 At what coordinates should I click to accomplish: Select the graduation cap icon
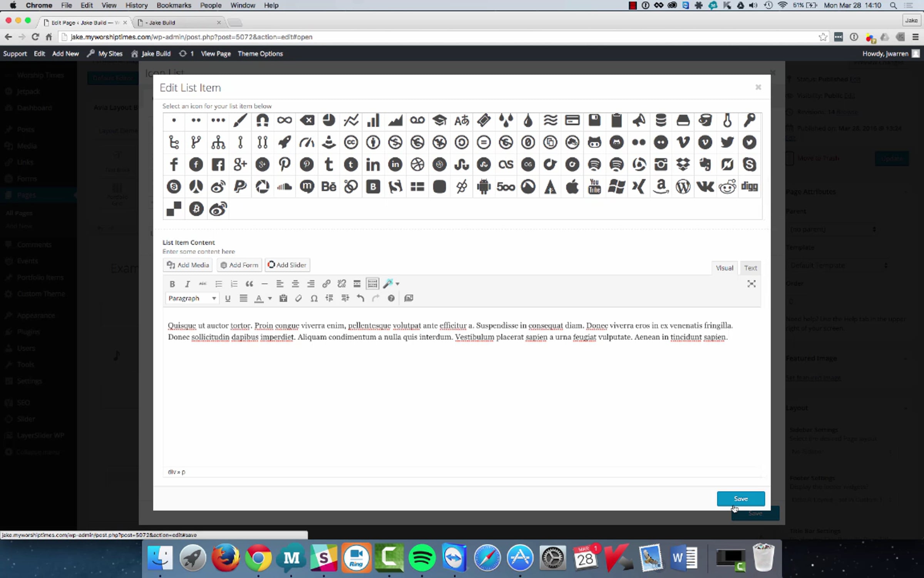click(439, 121)
